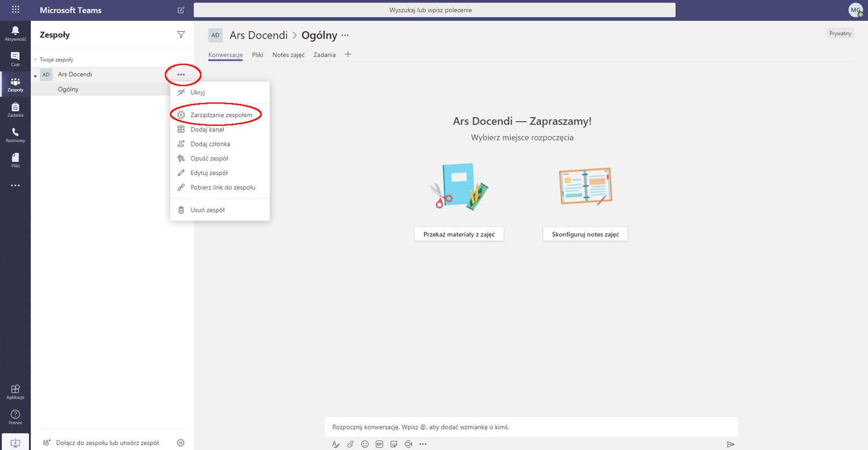This screenshot has height=450, width=868.
Task: Click the Skonfiguruj notes zajęć button
Action: click(585, 234)
